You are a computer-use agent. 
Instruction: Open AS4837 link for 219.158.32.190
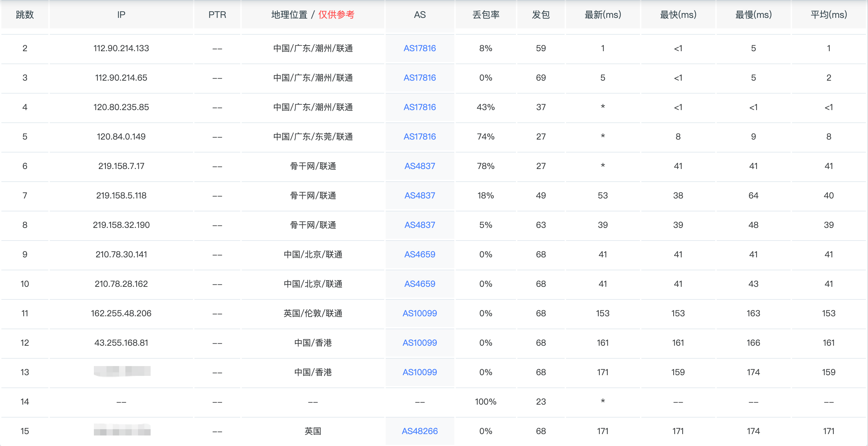[420, 225]
